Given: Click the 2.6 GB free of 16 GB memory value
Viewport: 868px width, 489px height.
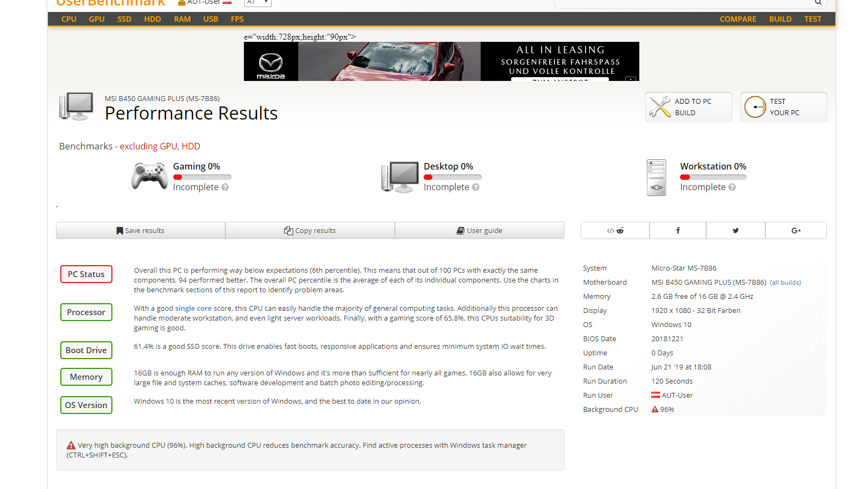Looking at the screenshot, I should point(702,296).
